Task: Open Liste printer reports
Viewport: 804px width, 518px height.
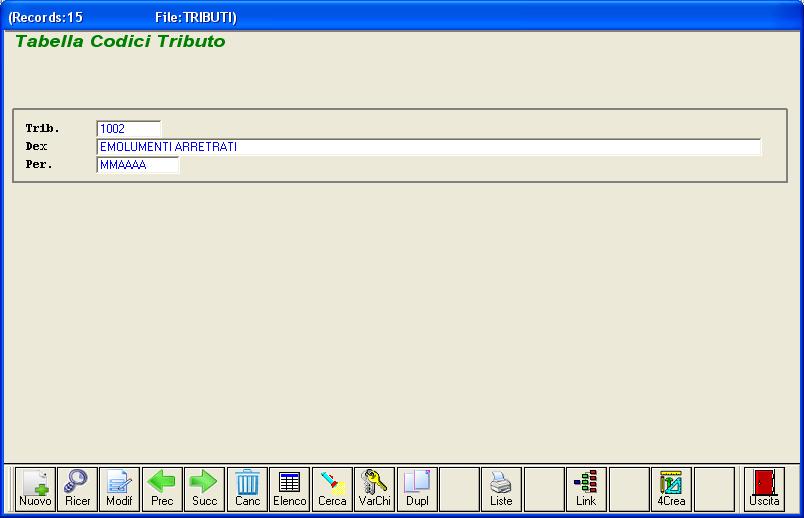Action: [x=501, y=489]
